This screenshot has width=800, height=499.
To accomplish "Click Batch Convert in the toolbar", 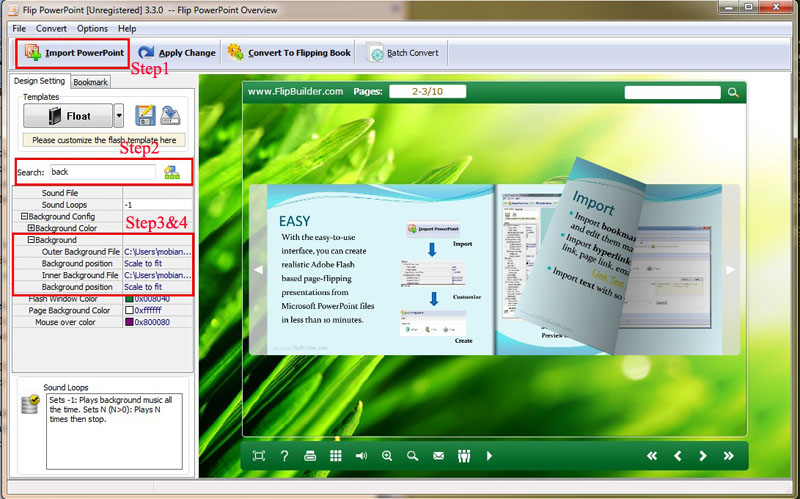I will click(x=404, y=53).
